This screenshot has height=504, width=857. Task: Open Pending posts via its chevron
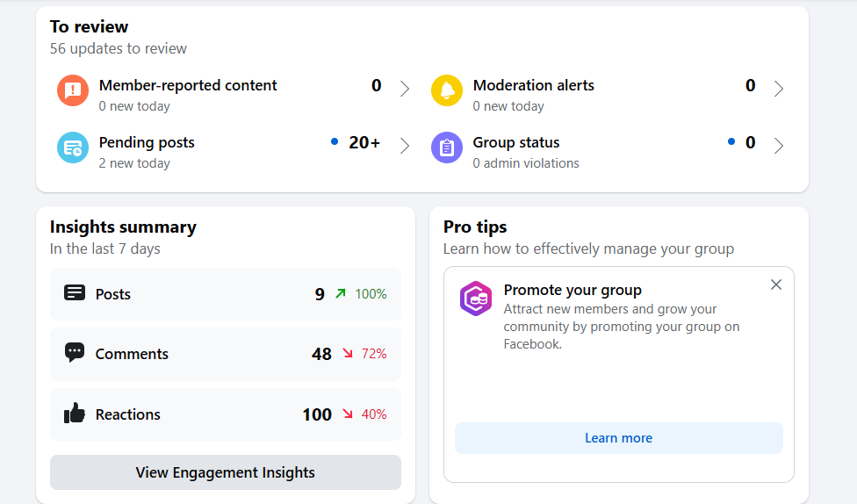405,146
